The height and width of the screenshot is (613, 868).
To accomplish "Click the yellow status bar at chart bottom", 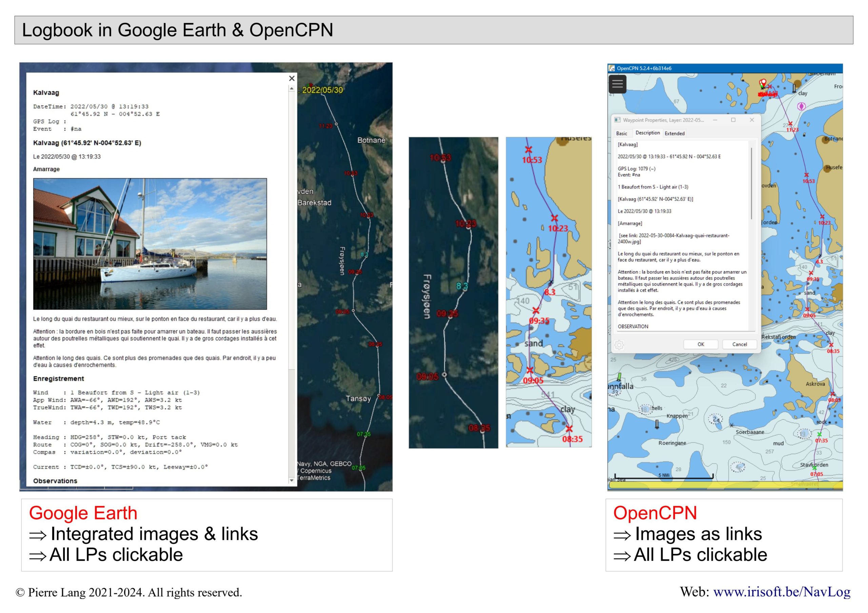I will (726, 485).
